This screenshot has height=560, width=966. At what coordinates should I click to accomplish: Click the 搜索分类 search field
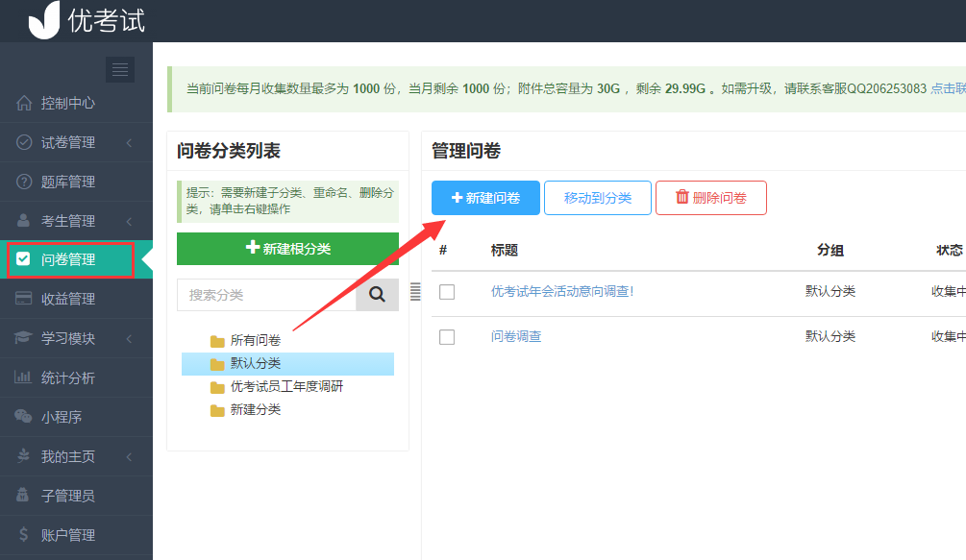tap(267, 295)
